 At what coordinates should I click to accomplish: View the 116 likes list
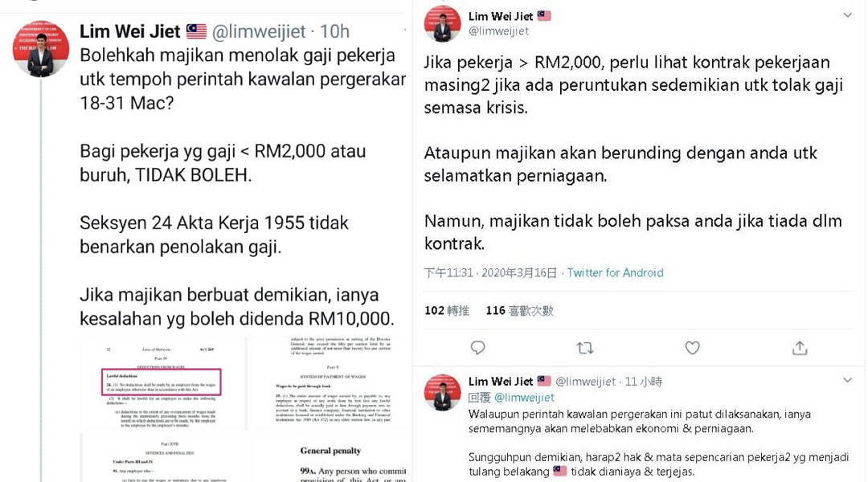pos(520,310)
